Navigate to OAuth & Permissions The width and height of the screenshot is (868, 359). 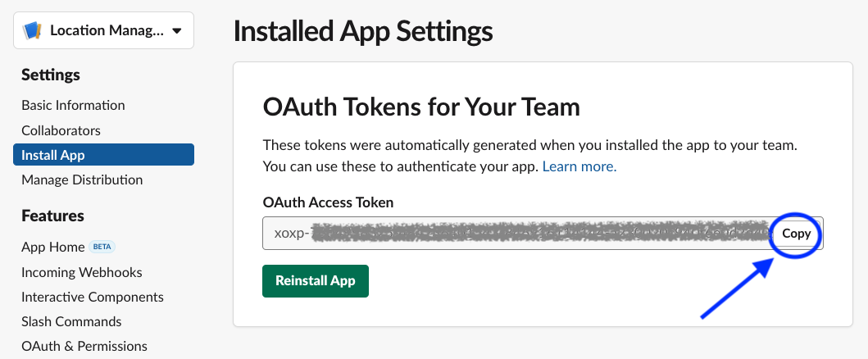point(84,346)
